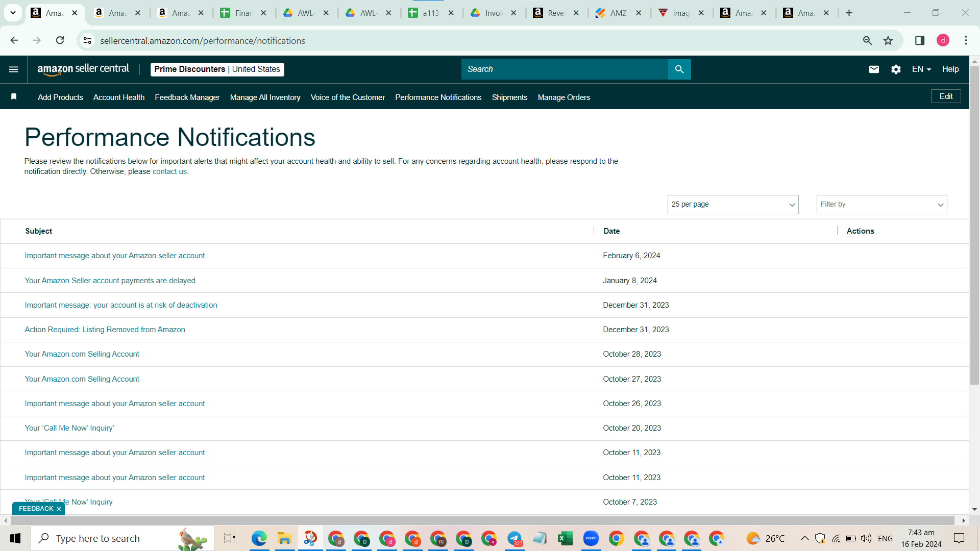980x551 pixels.
Task: Open Voice of the Customer menu item
Action: [x=348, y=97]
